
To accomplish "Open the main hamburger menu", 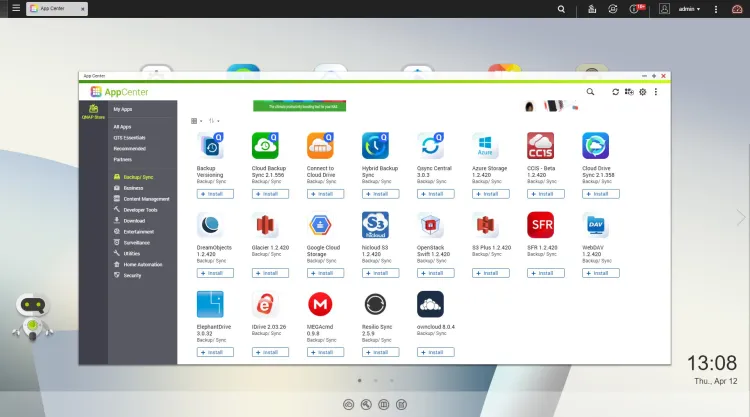I will (x=14, y=9).
